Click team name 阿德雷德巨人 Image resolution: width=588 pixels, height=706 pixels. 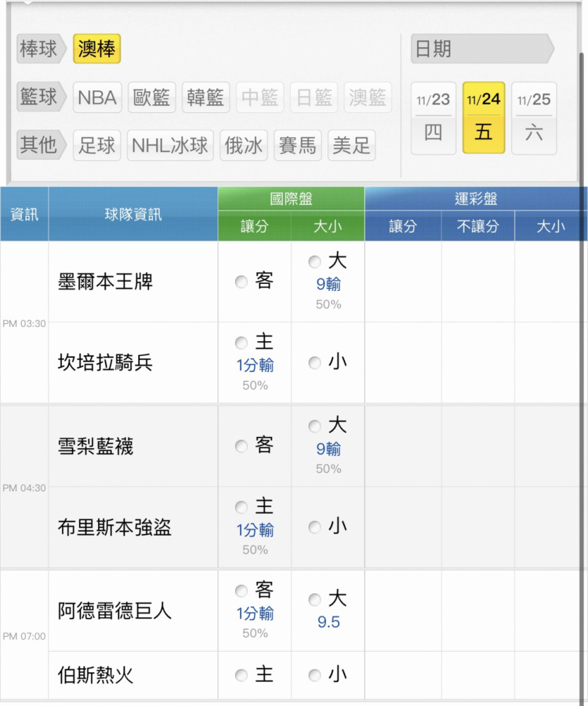[115, 611]
